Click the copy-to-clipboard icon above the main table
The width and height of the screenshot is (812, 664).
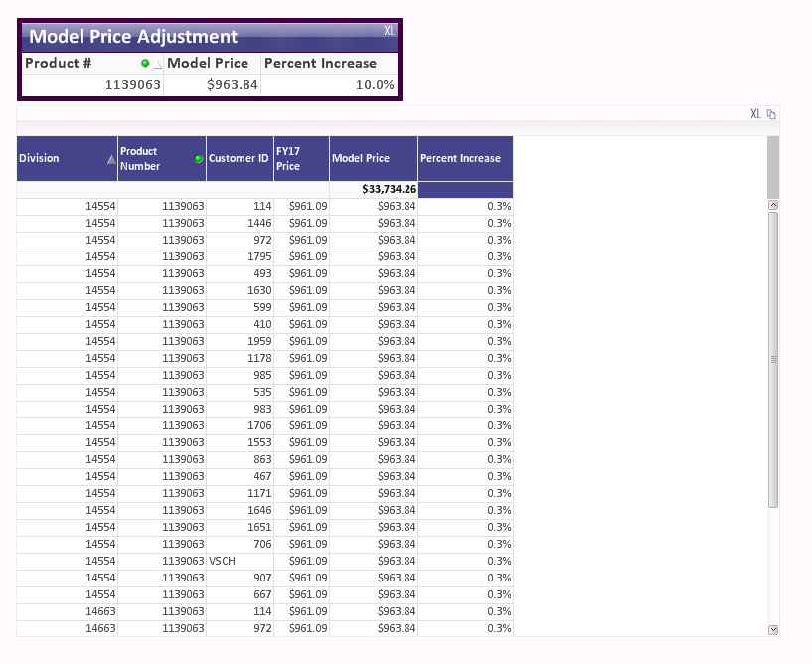pos(771,114)
